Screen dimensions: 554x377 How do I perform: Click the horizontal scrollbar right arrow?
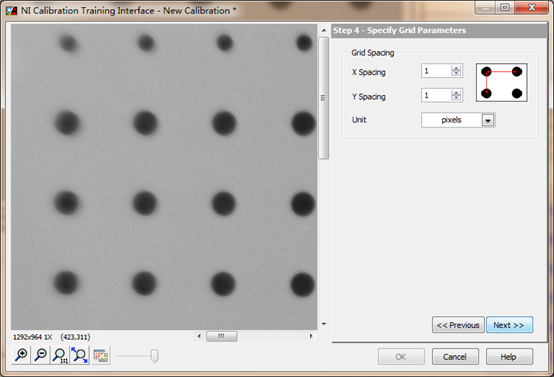tap(311, 336)
